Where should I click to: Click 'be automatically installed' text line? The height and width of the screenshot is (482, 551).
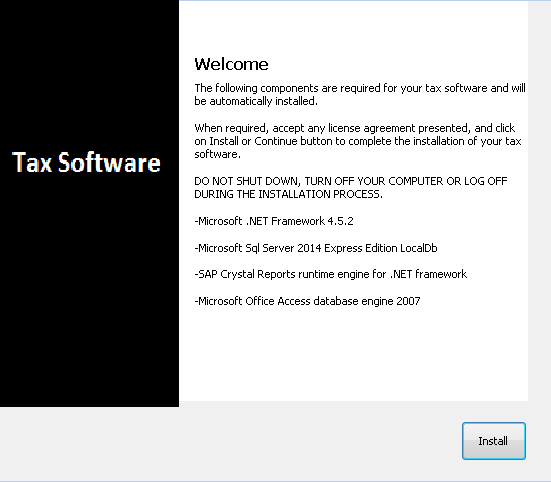tap(256, 101)
